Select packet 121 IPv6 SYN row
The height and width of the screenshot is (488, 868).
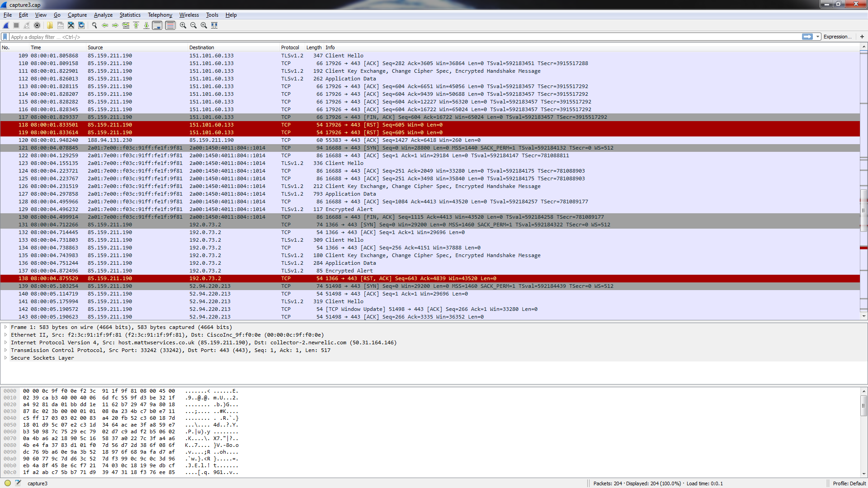(x=430, y=148)
